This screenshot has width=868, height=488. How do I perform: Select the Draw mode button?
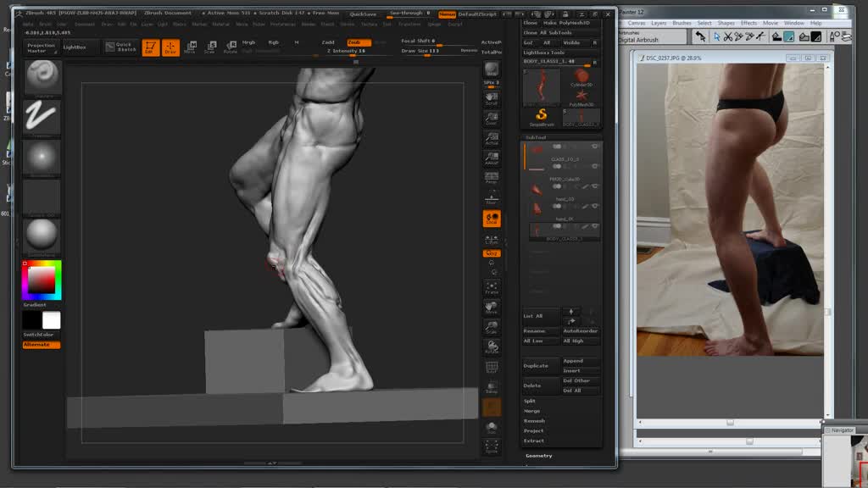point(170,47)
